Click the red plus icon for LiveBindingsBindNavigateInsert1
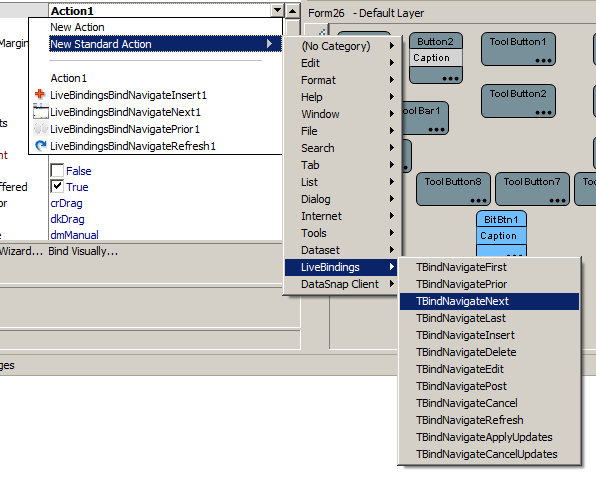This screenshot has height=479, width=596. [x=40, y=94]
